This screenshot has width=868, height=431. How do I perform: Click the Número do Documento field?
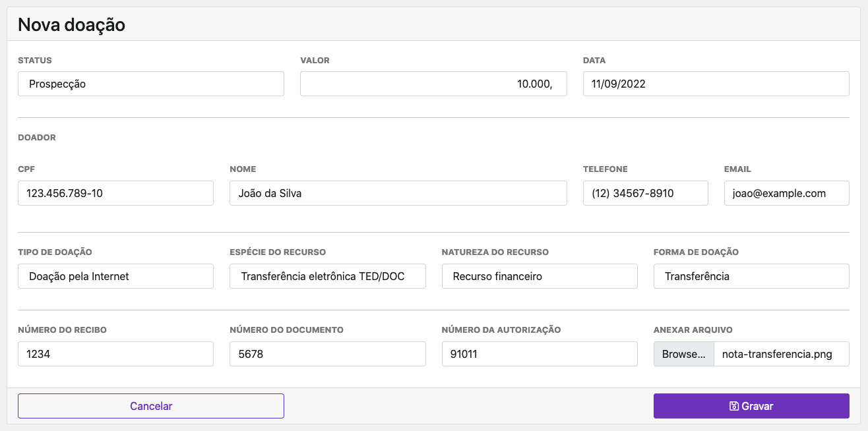tap(327, 354)
